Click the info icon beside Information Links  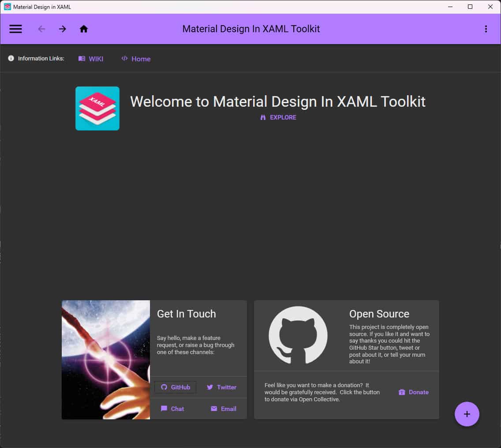coord(11,59)
